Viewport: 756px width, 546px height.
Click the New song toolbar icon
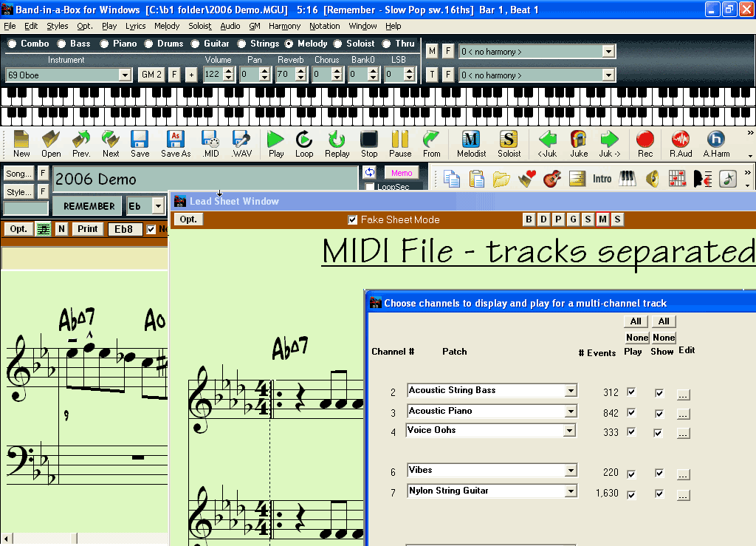click(x=21, y=144)
